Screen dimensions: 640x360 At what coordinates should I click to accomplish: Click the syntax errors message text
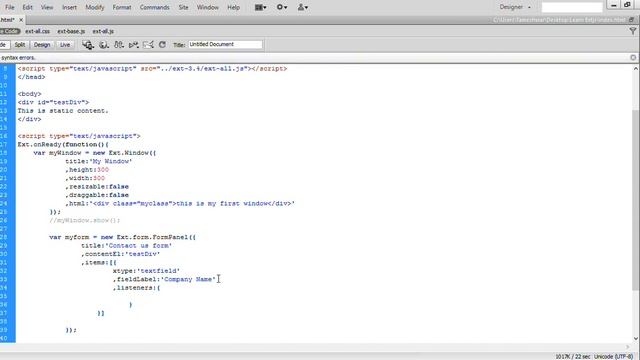(18, 58)
